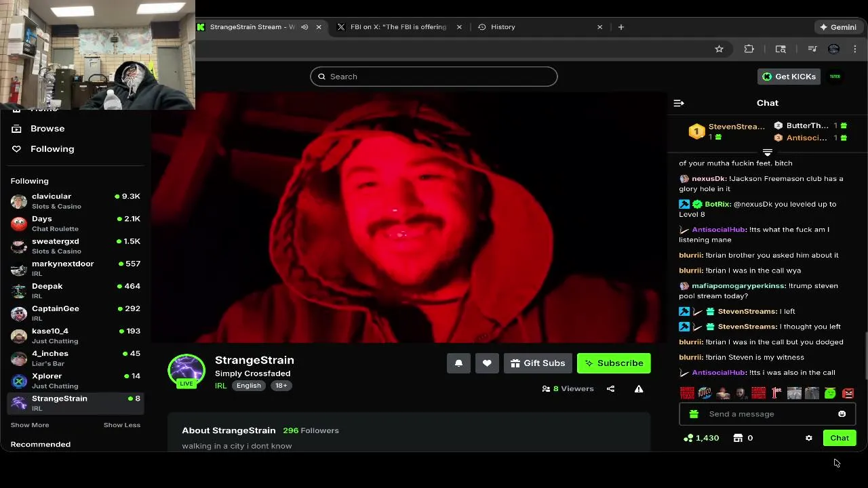Click Show More in Following list
This screenshot has height=488, width=868.
click(x=30, y=425)
